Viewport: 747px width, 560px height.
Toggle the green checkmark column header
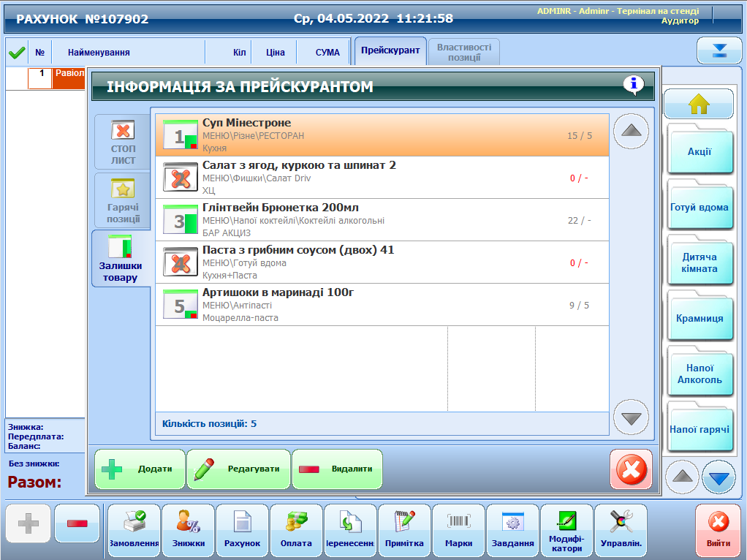[x=17, y=53]
